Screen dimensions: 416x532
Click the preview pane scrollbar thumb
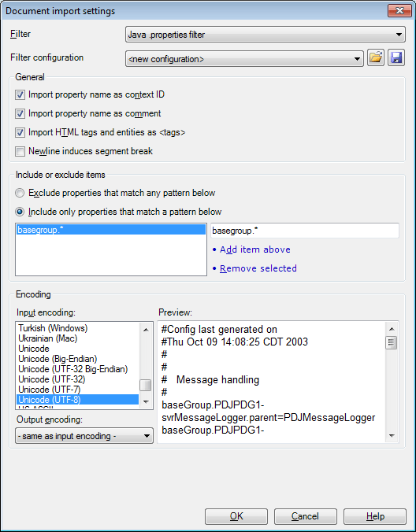click(392, 342)
